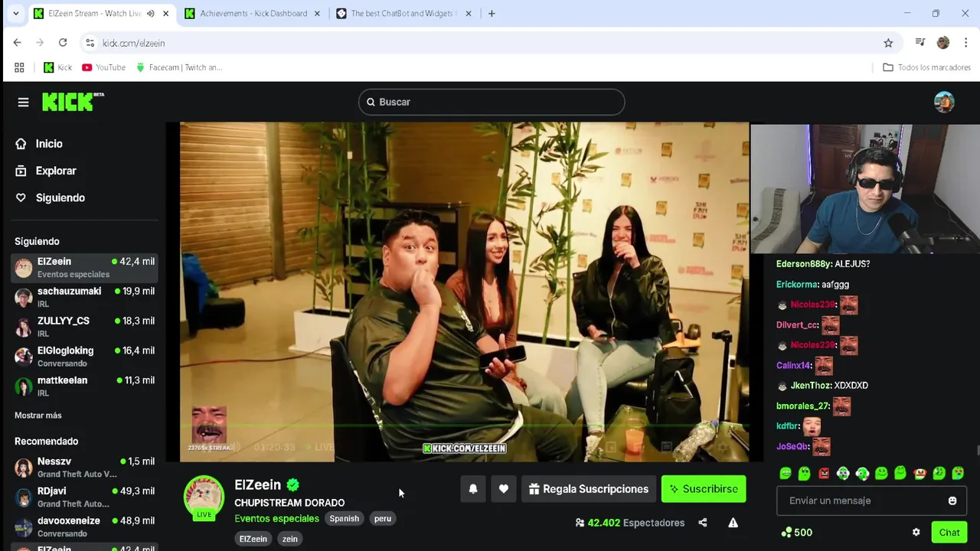Screen dimensions: 980x551
Task: Click the streamer facecam thumbnail above the chat
Action: point(865,189)
